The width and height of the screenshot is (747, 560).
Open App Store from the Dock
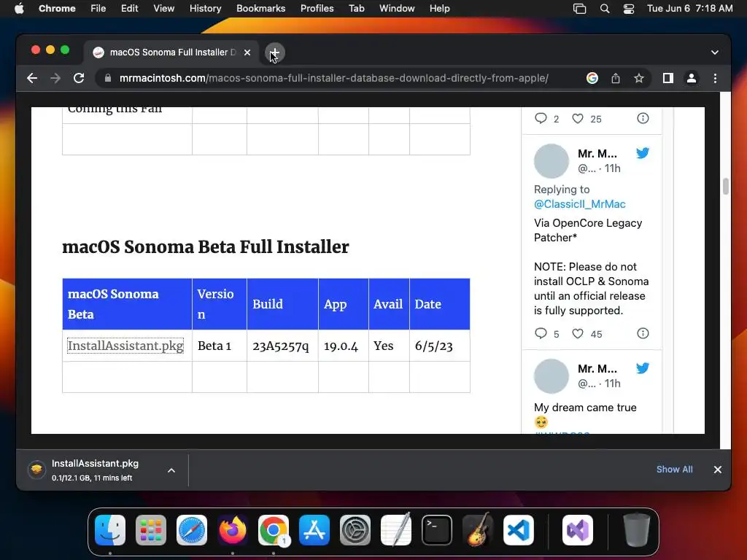click(x=314, y=530)
